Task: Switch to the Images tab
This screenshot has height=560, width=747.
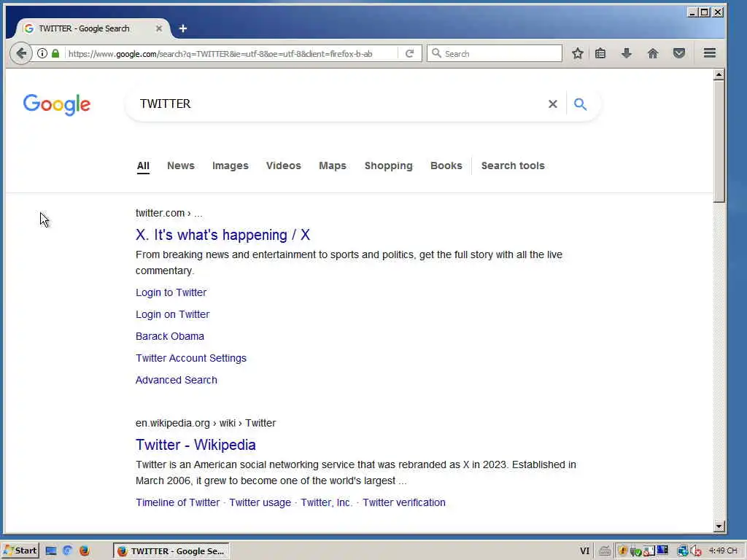Action: [x=230, y=166]
